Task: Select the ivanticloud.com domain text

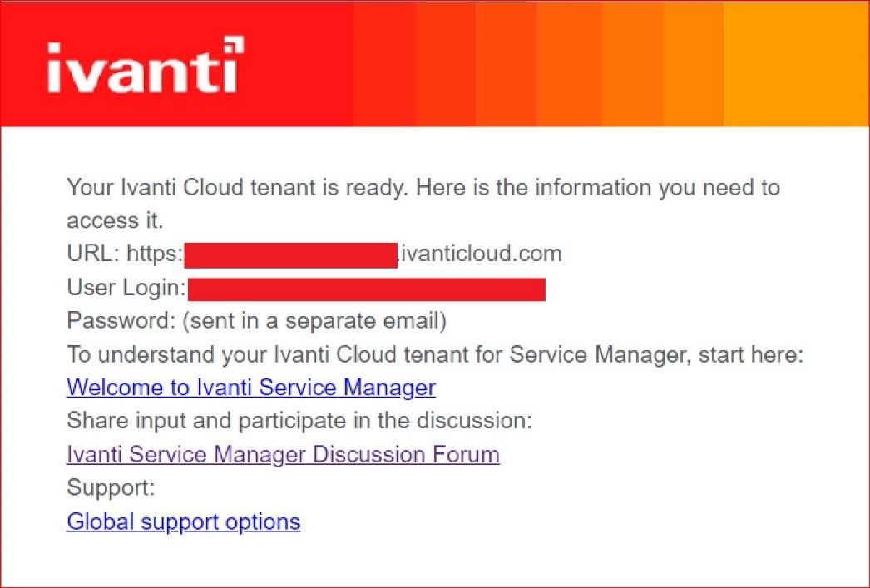Action: [x=480, y=253]
